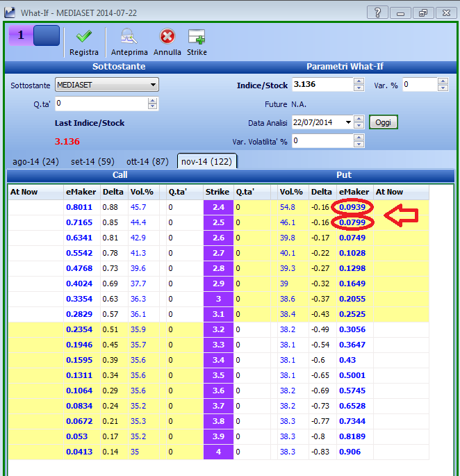Switch to the set-14 (59) tab
This screenshot has width=460, height=476.
(x=92, y=161)
